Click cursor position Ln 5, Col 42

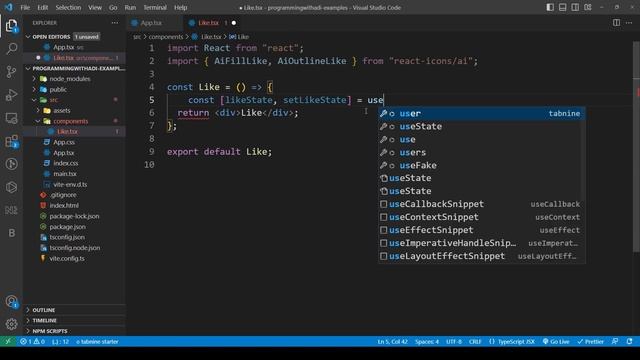(x=392, y=342)
